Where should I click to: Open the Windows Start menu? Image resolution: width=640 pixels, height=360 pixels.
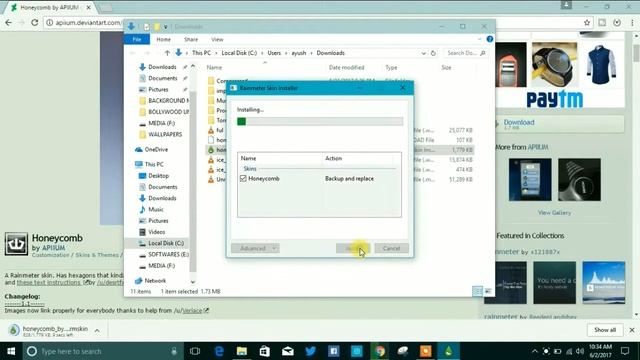point(11,351)
